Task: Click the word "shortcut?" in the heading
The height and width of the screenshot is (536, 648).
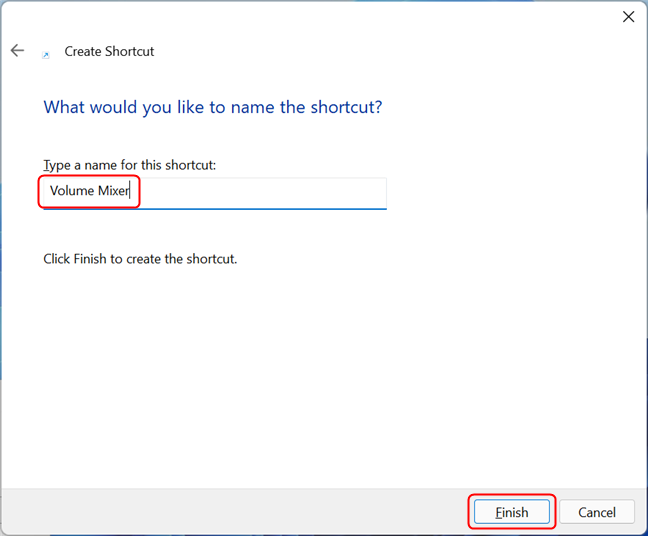Action: [x=349, y=107]
